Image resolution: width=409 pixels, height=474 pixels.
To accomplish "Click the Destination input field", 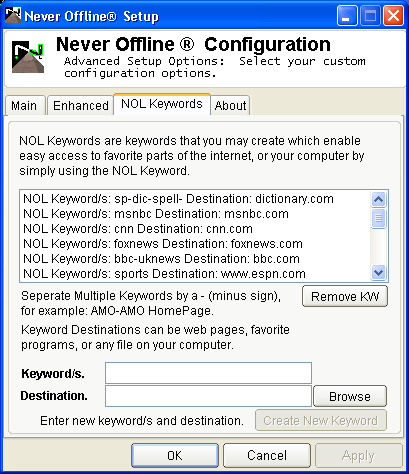I will (x=208, y=396).
